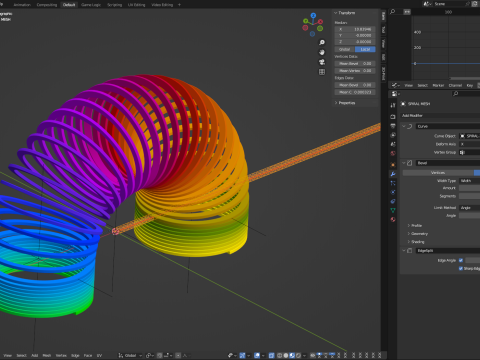Click the Bevel Segments slider field
The image size is (480, 360).
(x=469, y=196)
